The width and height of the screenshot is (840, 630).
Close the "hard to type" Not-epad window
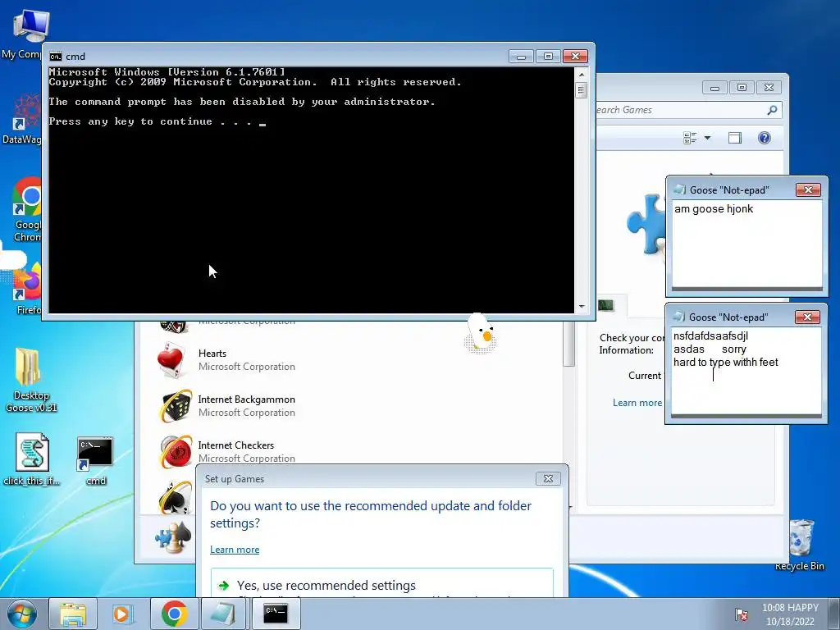pyautogui.click(x=807, y=317)
